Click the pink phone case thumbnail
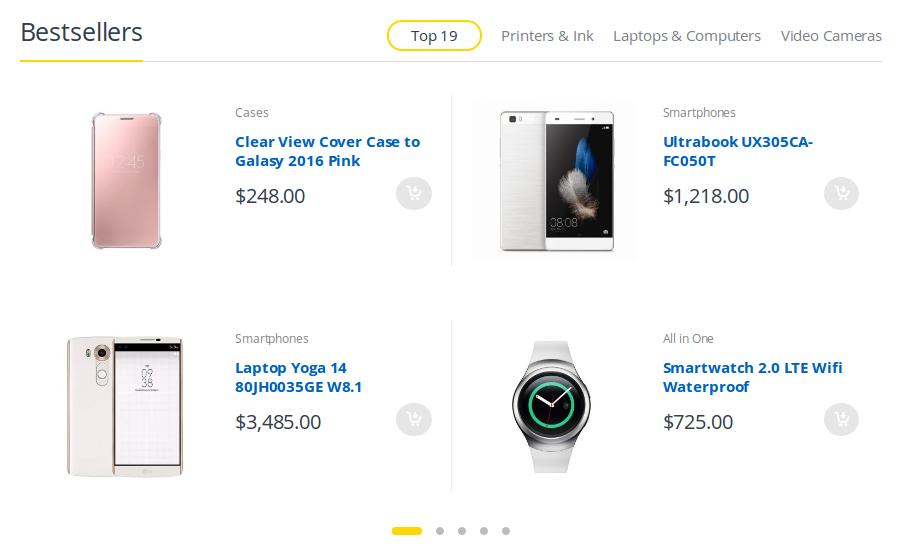Image resolution: width=919 pixels, height=557 pixels. click(x=127, y=181)
